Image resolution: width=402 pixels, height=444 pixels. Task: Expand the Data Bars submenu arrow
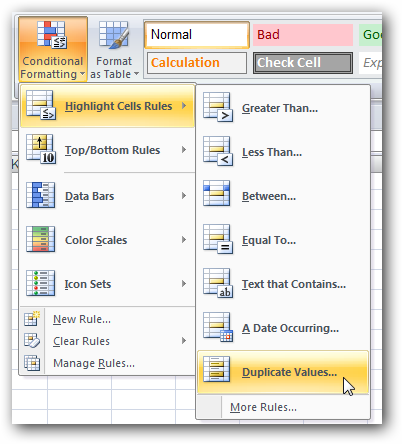[x=184, y=196]
